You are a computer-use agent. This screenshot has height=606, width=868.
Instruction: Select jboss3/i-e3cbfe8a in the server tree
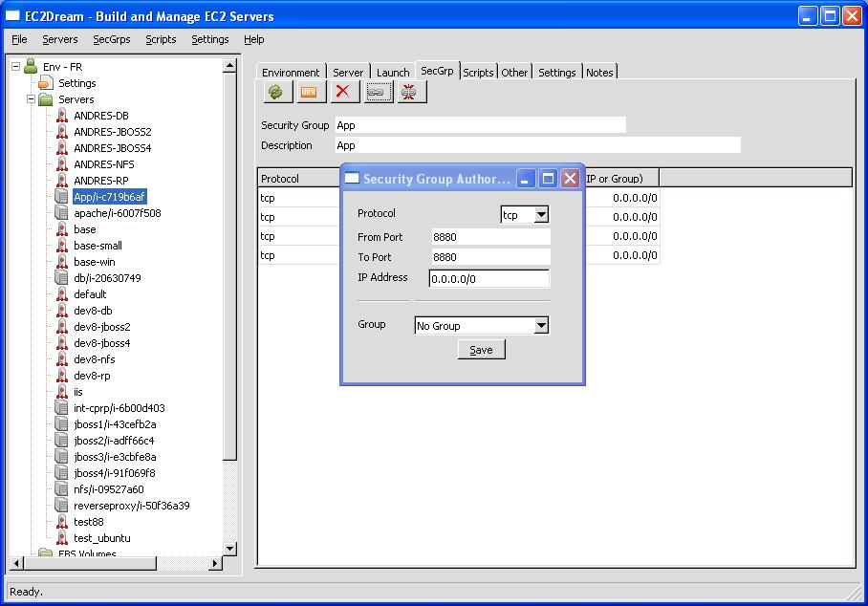tap(115, 457)
